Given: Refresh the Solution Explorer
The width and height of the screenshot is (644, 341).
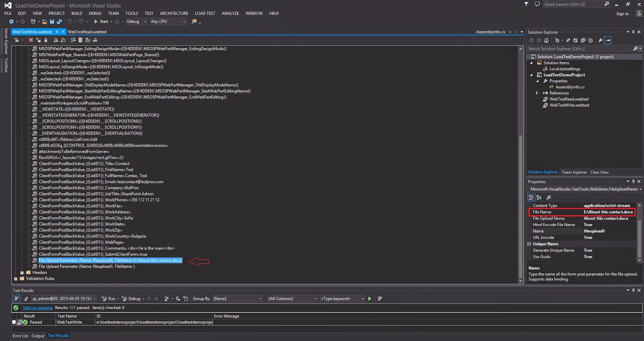Looking at the screenshot, I should coord(576,40).
